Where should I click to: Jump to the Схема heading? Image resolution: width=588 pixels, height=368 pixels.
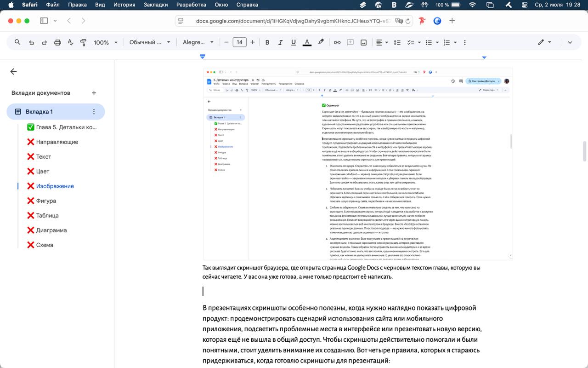pyautogui.click(x=40, y=245)
